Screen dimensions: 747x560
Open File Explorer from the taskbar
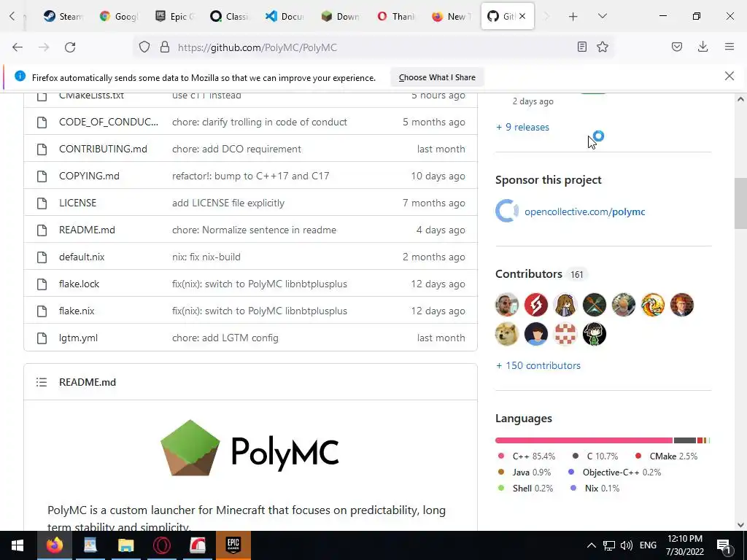pyautogui.click(x=125, y=545)
